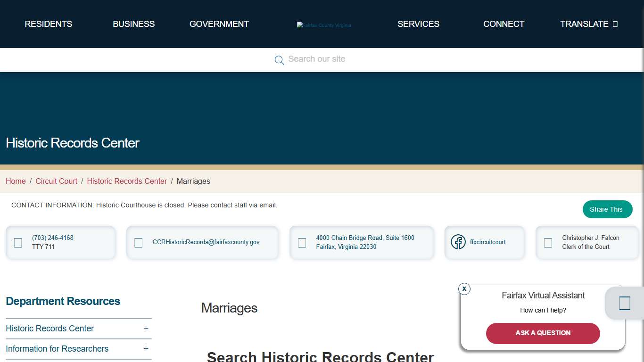This screenshot has width=644, height=362.
Task: Expand Information for Researchers section
Action: 146,349
